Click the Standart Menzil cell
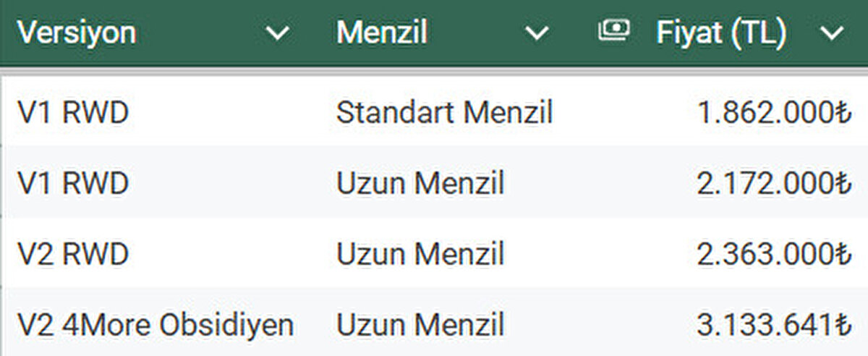This screenshot has height=356, width=868. tap(444, 113)
